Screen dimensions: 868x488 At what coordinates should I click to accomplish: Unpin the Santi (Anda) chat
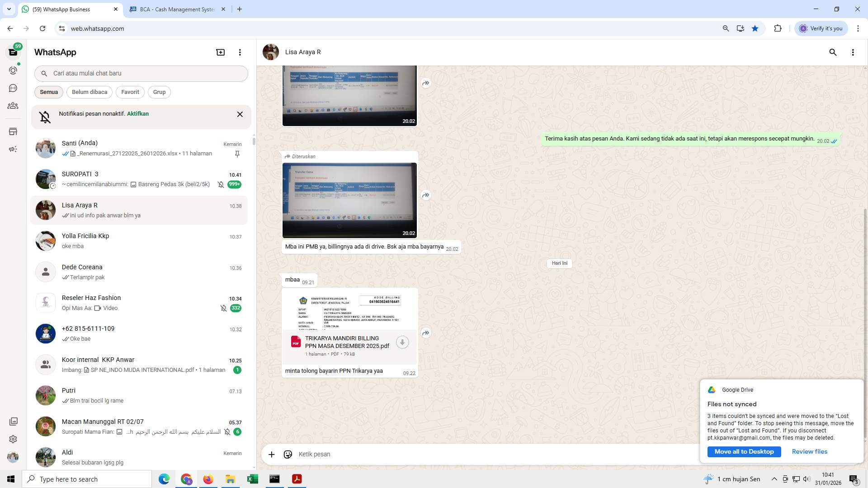237,154
